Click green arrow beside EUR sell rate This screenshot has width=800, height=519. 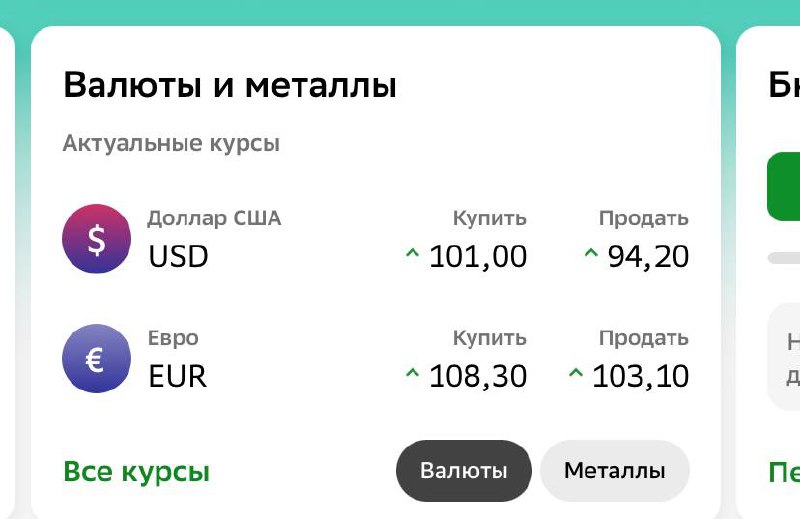575,375
